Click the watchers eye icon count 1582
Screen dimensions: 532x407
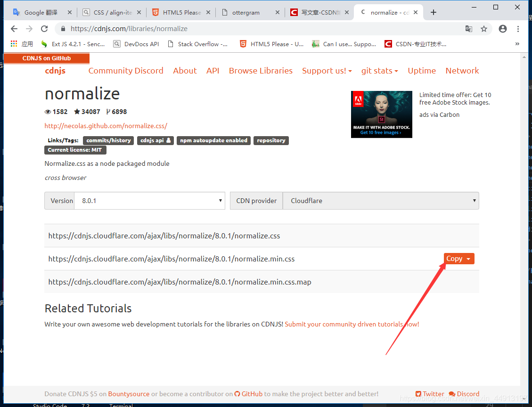tap(56, 112)
